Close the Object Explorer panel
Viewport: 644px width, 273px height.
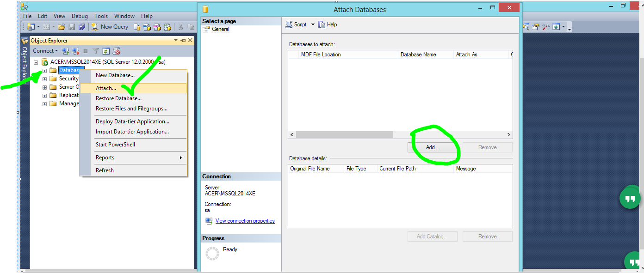(x=190, y=41)
